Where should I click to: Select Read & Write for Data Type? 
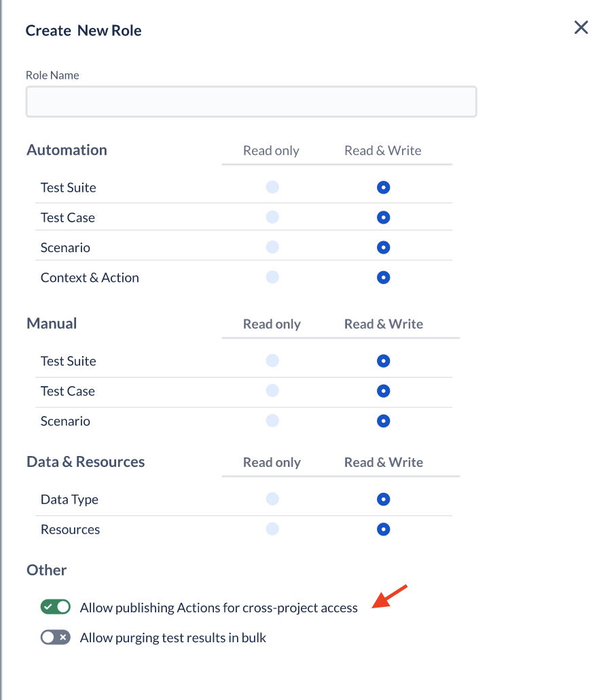383,499
